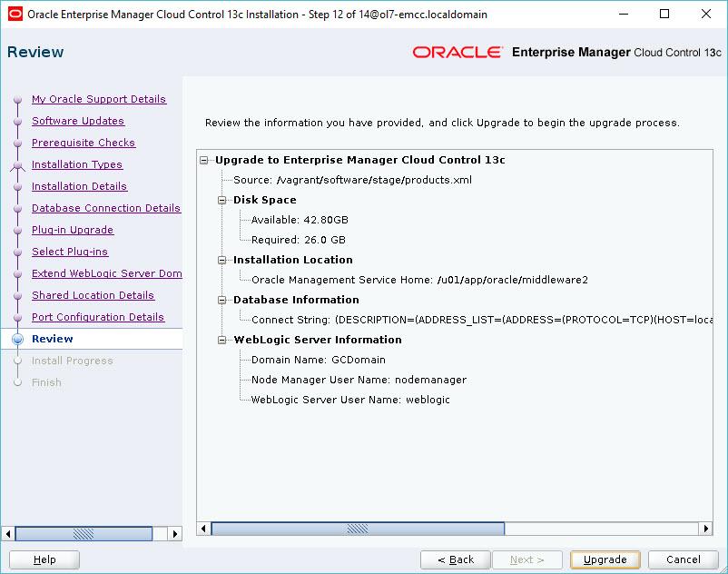
Task: Click left arrow of review pane scrollbar
Action: [x=204, y=529]
